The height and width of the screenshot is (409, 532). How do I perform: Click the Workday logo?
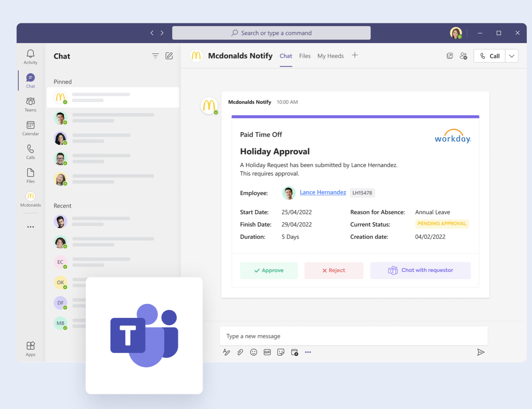tap(453, 136)
